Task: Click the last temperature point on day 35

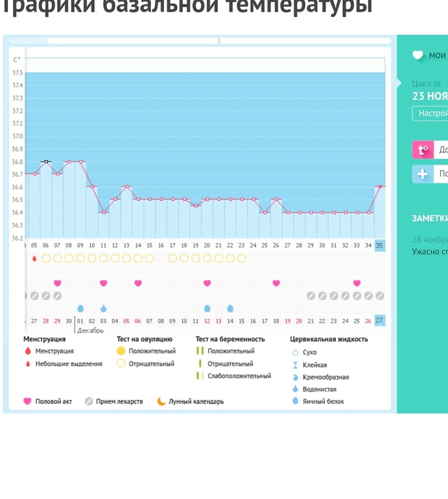Action: [380, 187]
